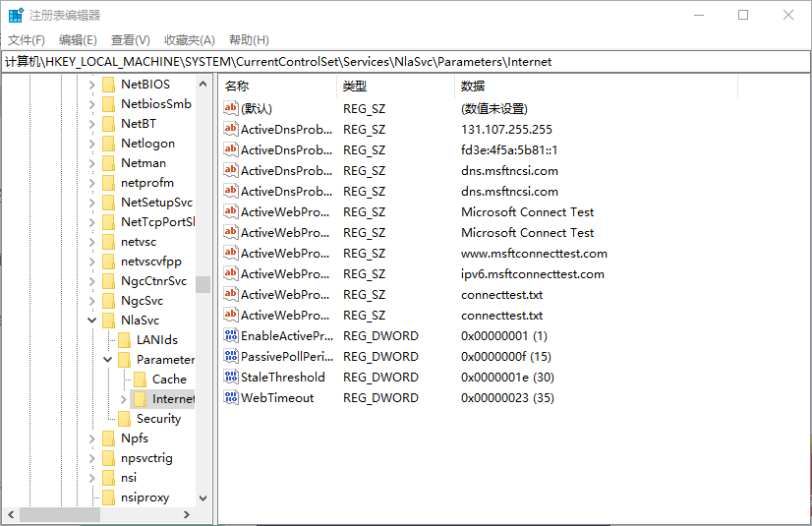Click the Registry Editor app icon in title bar
The width and height of the screenshot is (812, 526).
pos(16,15)
